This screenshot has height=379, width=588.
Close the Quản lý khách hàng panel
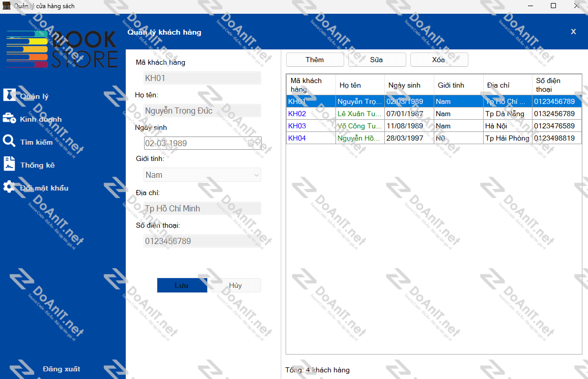(x=573, y=32)
